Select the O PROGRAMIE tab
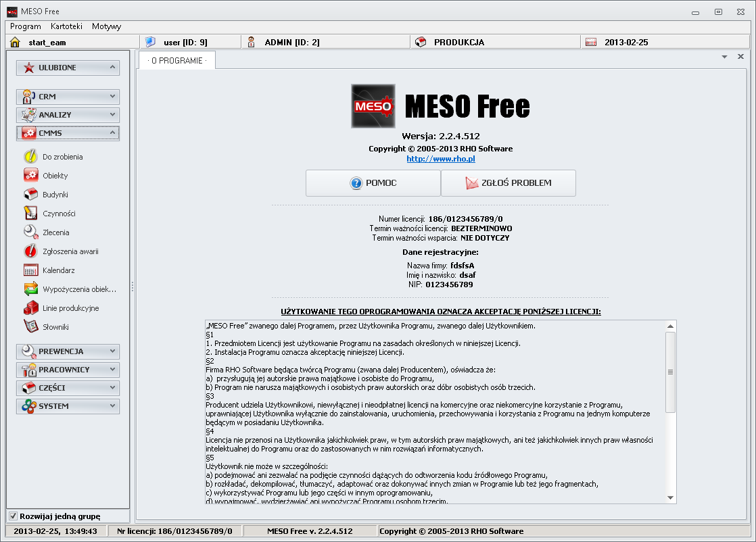756x542 pixels. tap(177, 61)
